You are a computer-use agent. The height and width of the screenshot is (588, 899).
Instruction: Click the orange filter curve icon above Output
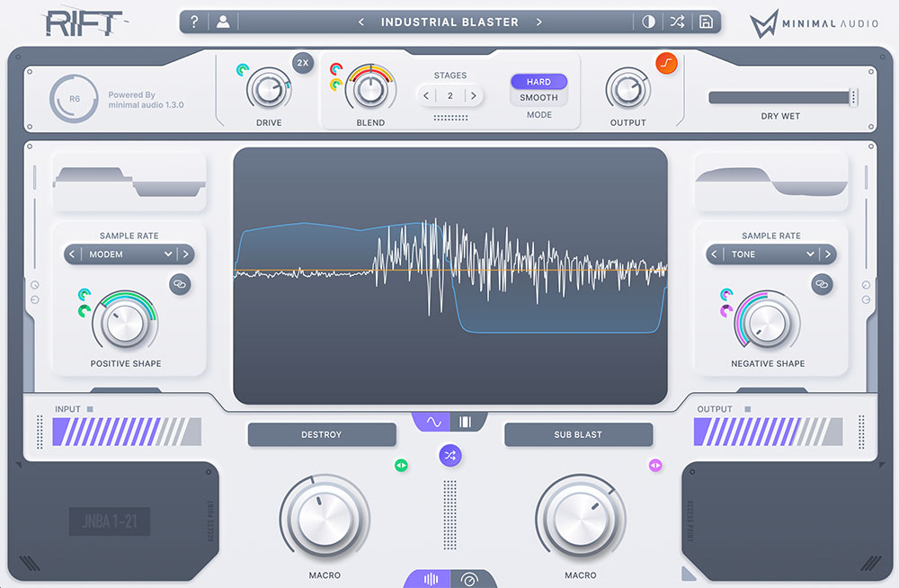tap(667, 63)
